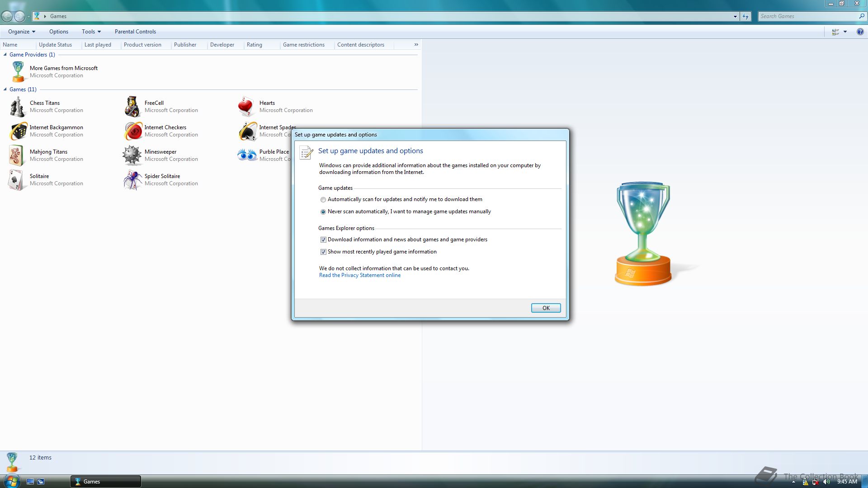Sort by the Rating column header
This screenshot has width=868, height=488.
(x=262, y=45)
